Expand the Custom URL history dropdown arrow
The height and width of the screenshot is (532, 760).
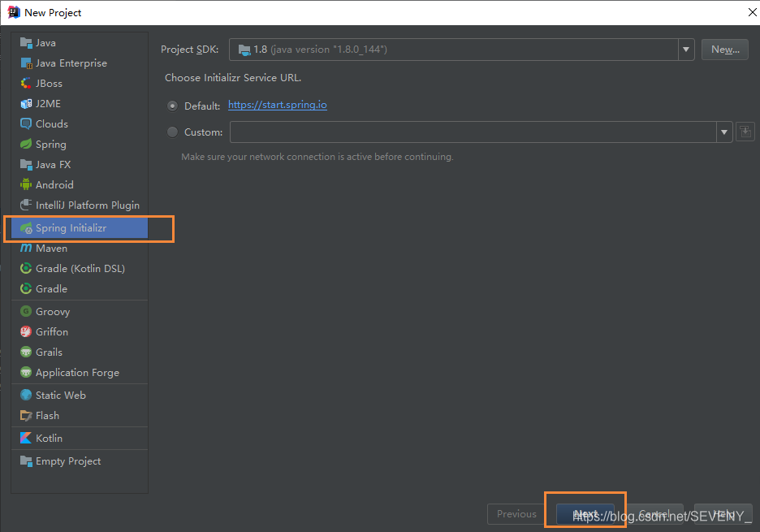coord(724,132)
